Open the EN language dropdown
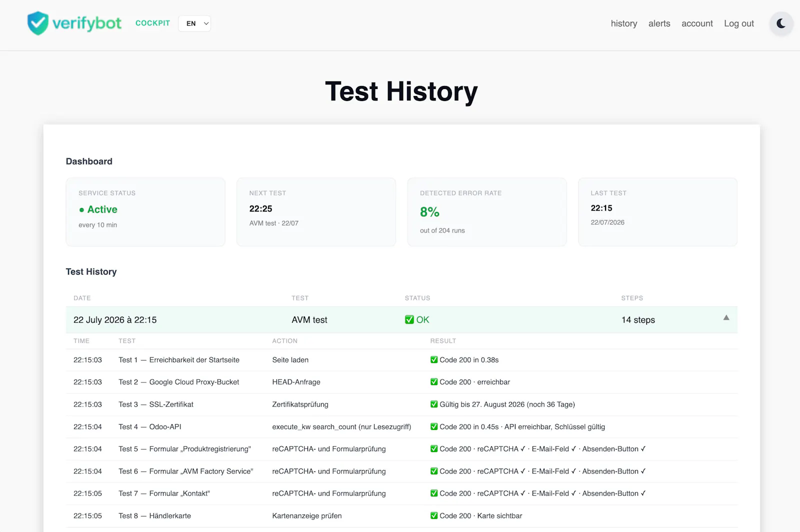 coord(194,23)
